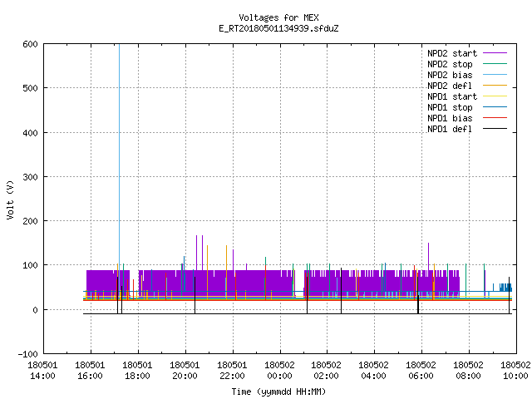This screenshot has height=399, width=532.
Task: Click the y-axis label 'Volt (V)'
Action: coord(11,200)
